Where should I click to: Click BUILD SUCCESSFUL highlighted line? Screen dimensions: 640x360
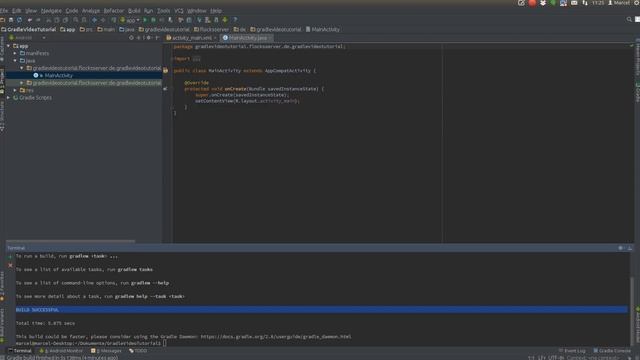pyautogui.click(x=322, y=310)
